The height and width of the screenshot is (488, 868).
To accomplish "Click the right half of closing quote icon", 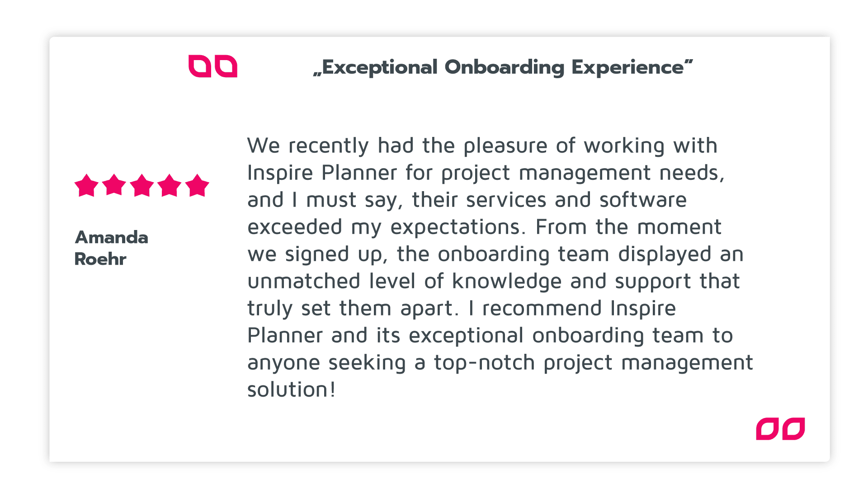I will pos(794,428).
